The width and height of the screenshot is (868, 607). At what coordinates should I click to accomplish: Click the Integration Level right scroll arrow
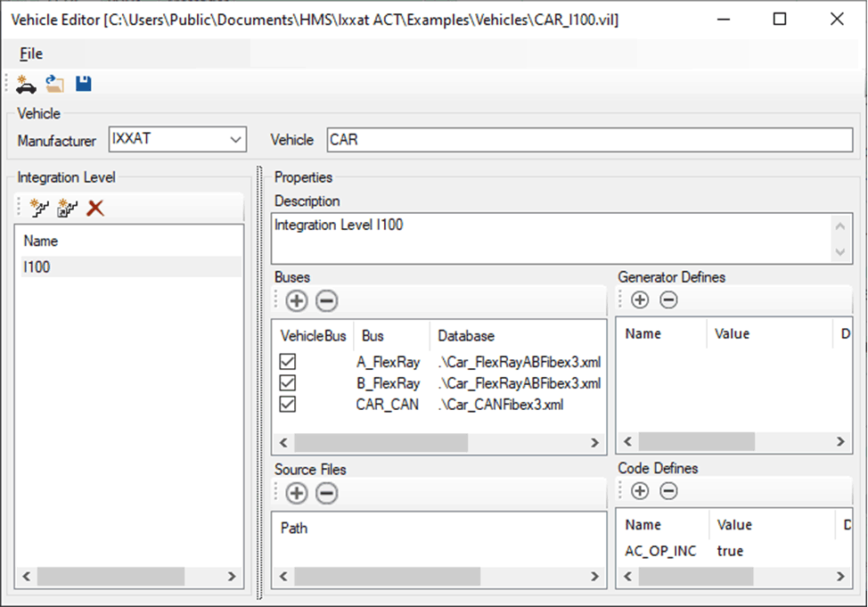click(x=232, y=576)
